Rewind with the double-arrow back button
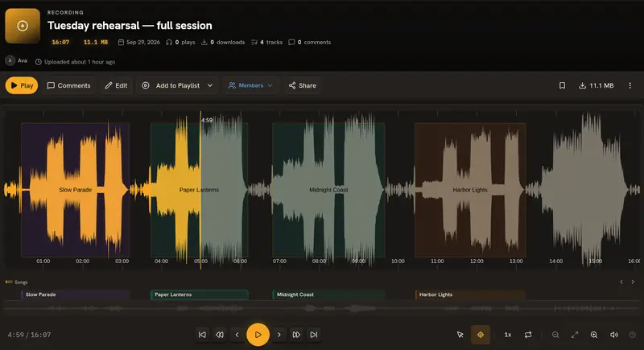This screenshot has width=644, height=350. (220, 335)
